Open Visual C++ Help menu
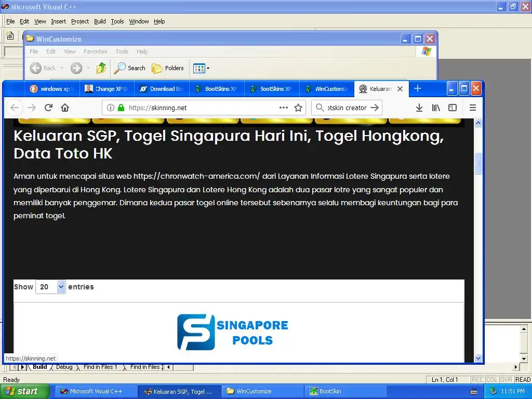 click(x=159, y=21)
